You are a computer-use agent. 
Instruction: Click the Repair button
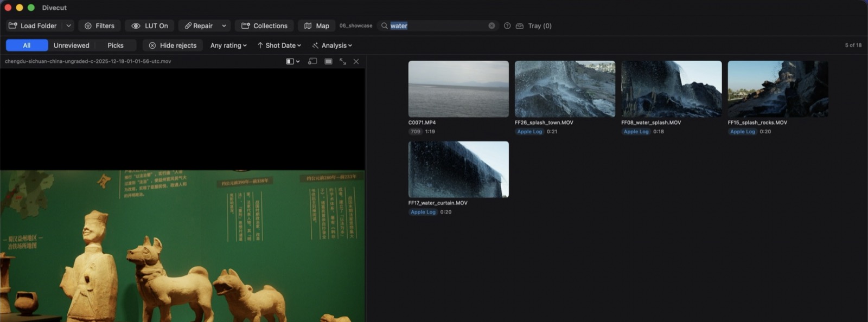point(199,25)
